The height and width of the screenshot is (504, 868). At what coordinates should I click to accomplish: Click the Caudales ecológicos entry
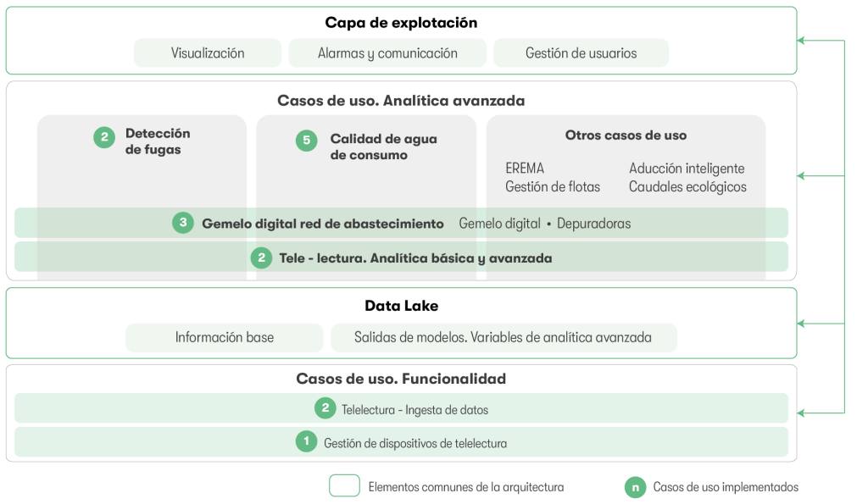tap(687, 187)
